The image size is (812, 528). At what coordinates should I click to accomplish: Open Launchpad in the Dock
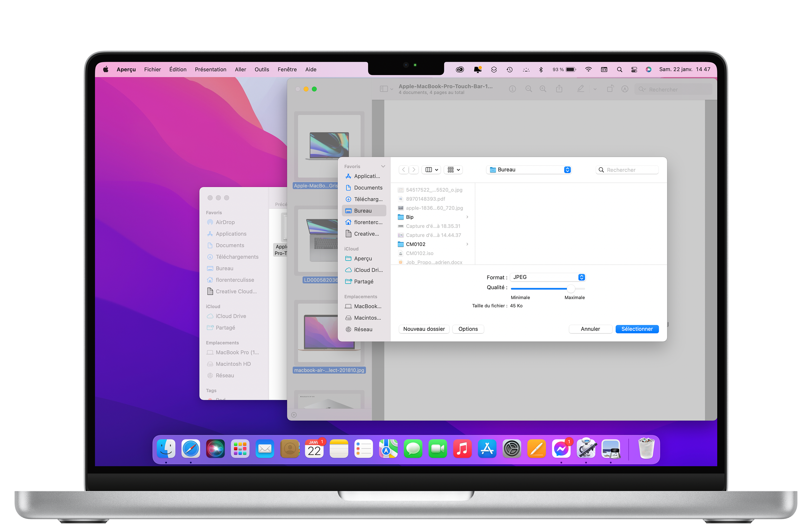click(x=240, y=449)
